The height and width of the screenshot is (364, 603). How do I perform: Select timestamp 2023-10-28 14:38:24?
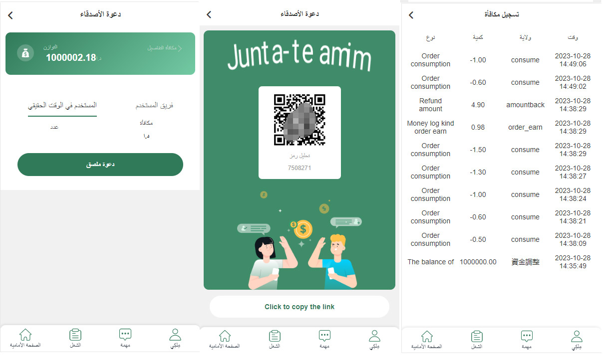click(573, 194)
